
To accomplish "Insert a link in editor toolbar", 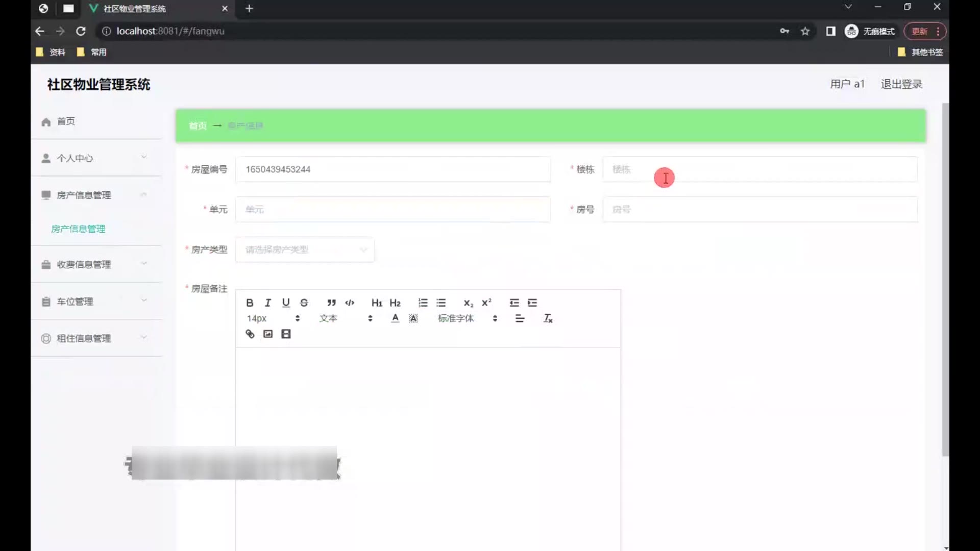I will point(250,334).
